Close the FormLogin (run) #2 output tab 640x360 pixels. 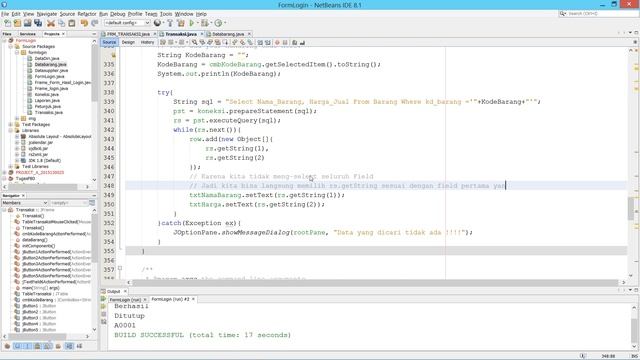[x=193, y=299]
